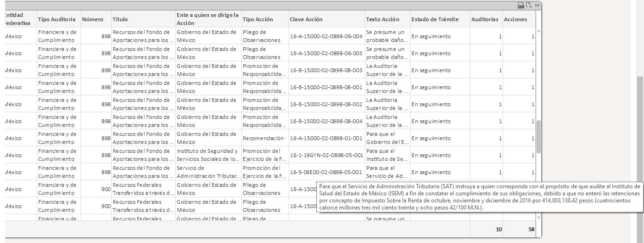Click the Título column header
The image size is (644, 243).
click(120, 19)
